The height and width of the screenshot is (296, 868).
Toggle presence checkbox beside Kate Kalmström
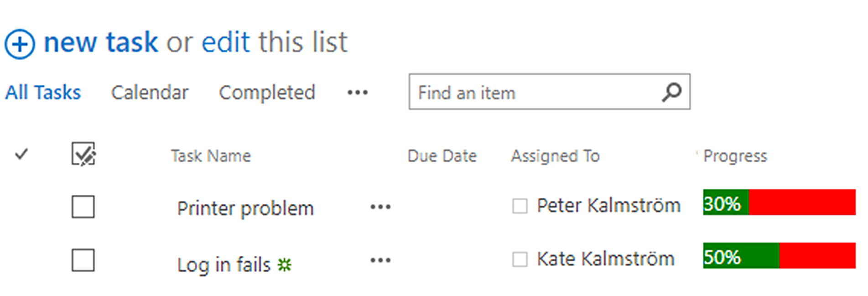pyautogui.click(x=520, y=259)
